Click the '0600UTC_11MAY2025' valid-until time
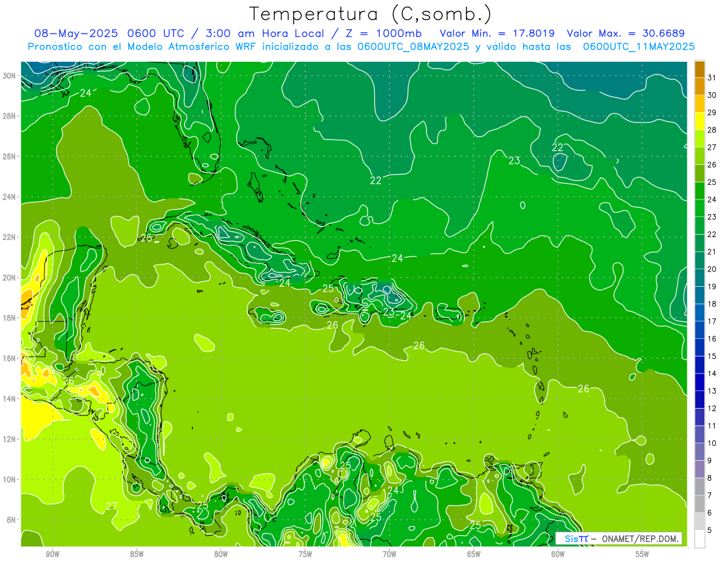The image size is (728, 562). click(638, 47)
